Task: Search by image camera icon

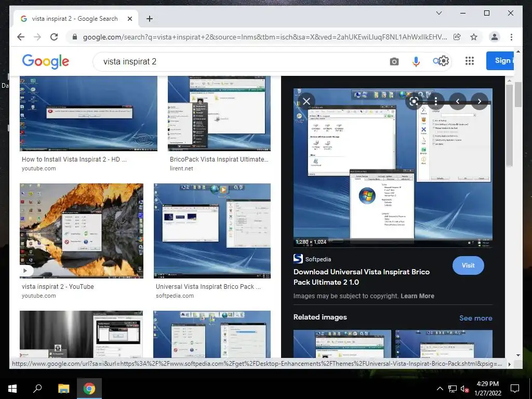Action: point(394,61)
